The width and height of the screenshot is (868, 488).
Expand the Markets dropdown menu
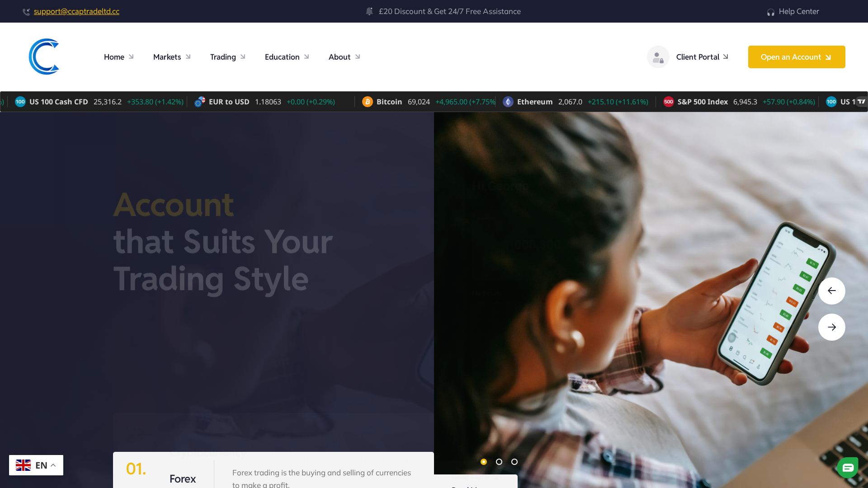167,57
